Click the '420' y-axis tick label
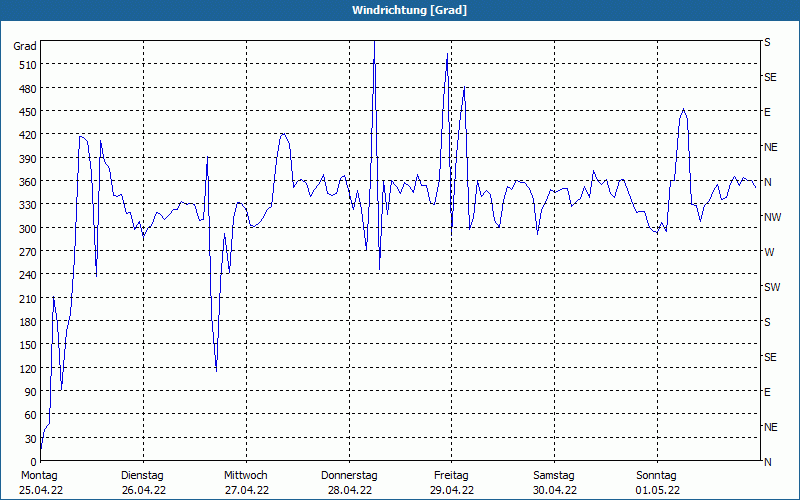 28,135
